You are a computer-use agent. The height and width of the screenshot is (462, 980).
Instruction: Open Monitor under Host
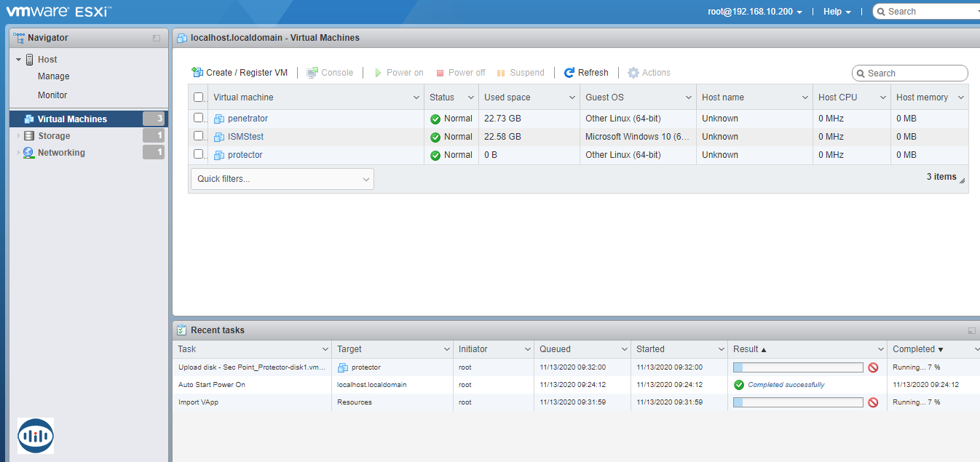point(52,95)
